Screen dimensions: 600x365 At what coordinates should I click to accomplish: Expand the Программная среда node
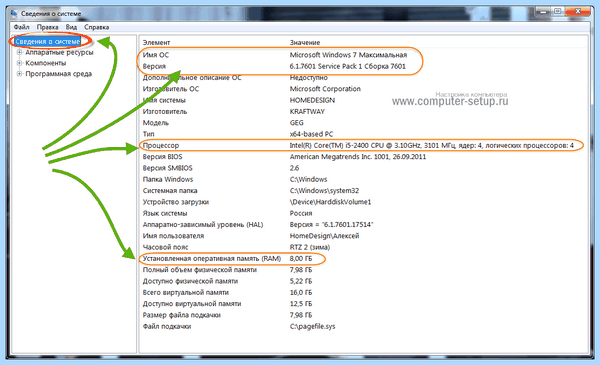[x=20, y=74]
